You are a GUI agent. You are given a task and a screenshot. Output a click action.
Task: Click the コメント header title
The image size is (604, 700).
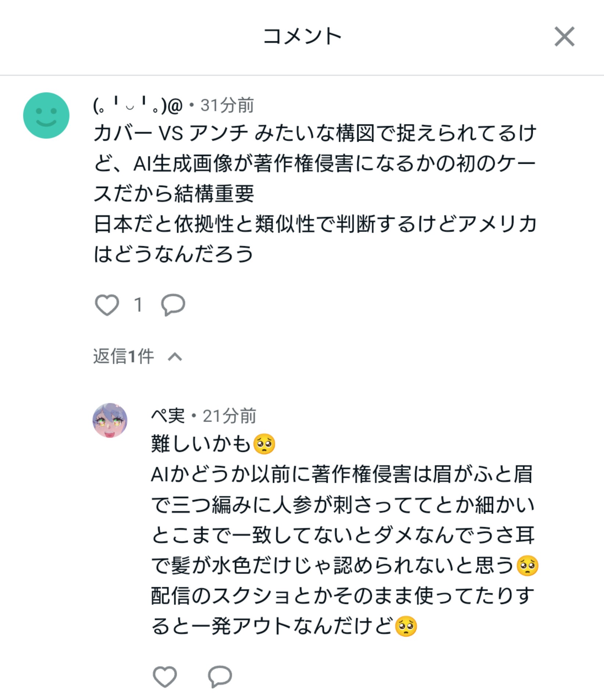302,37
